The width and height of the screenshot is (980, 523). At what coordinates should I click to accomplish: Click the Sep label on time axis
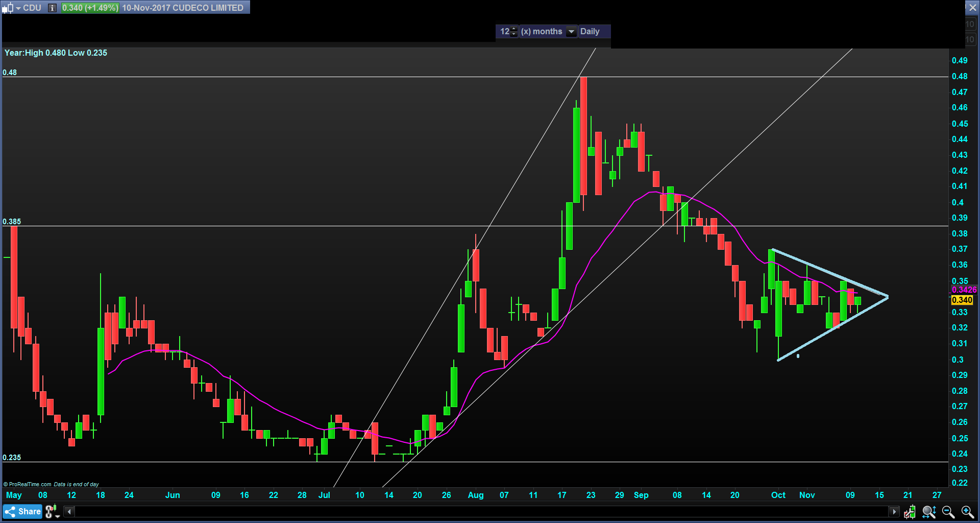[641, 495]
